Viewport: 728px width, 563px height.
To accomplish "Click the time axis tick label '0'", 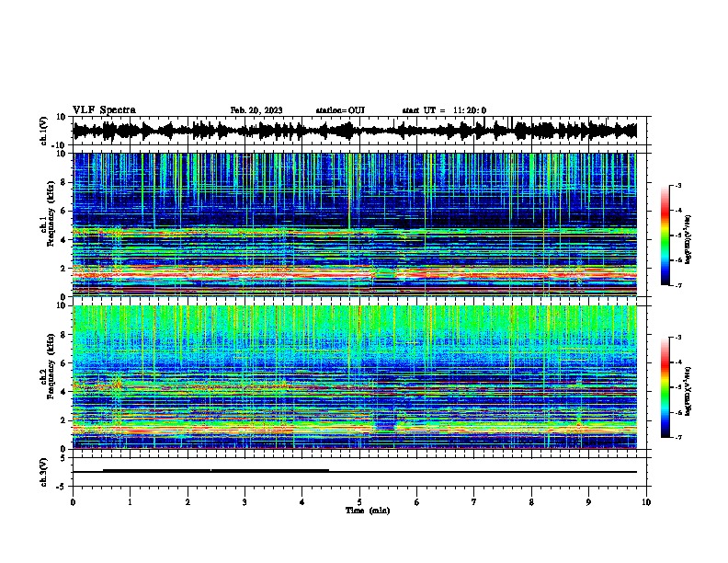I will pyautogui.click(x=73, y=502).
